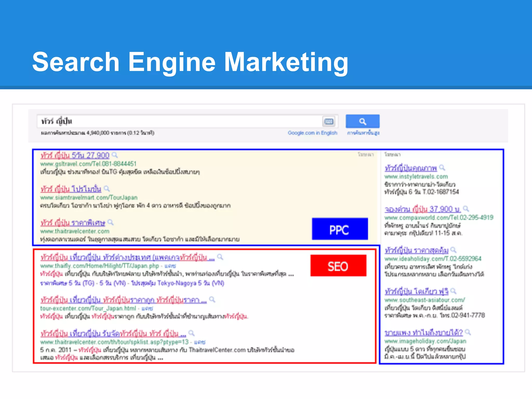Click www.compaxworld.com sidebar URL

(x=439, y=218)
